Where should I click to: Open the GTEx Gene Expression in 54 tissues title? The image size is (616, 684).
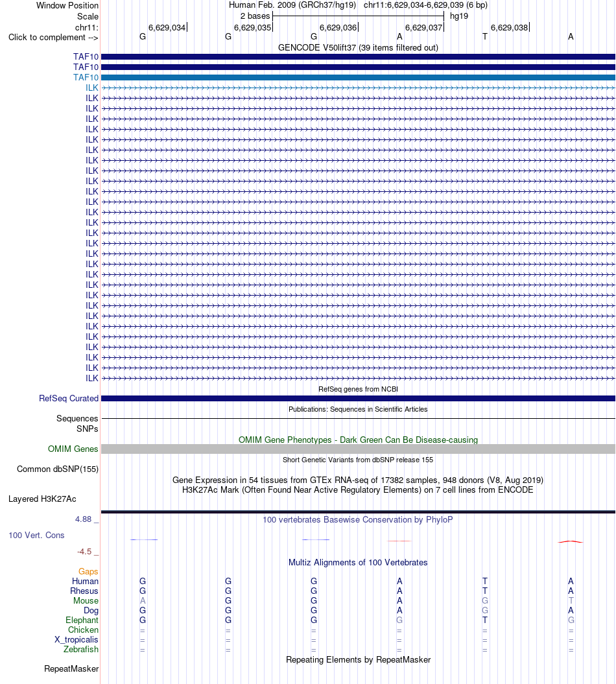[358, 480]
